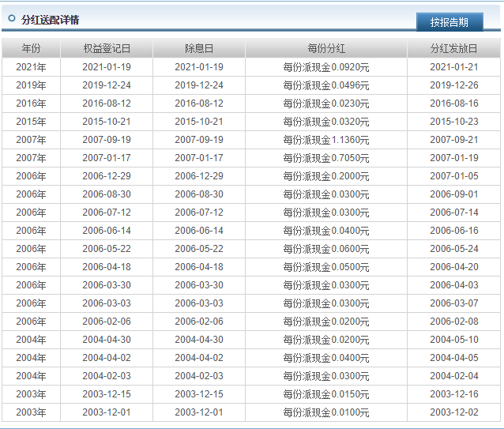This screenshot has width=504, height=429.
Task: Select ex-dividend date 2006-03-03 in 除息日 column
Action: click(199, 303)
